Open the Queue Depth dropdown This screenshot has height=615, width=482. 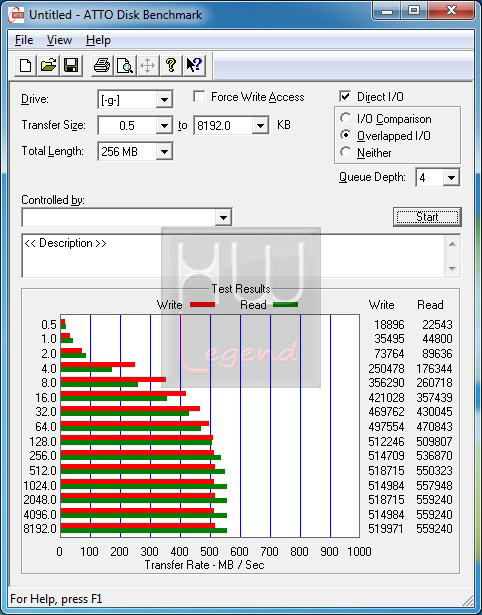click(x=451, y=178)
